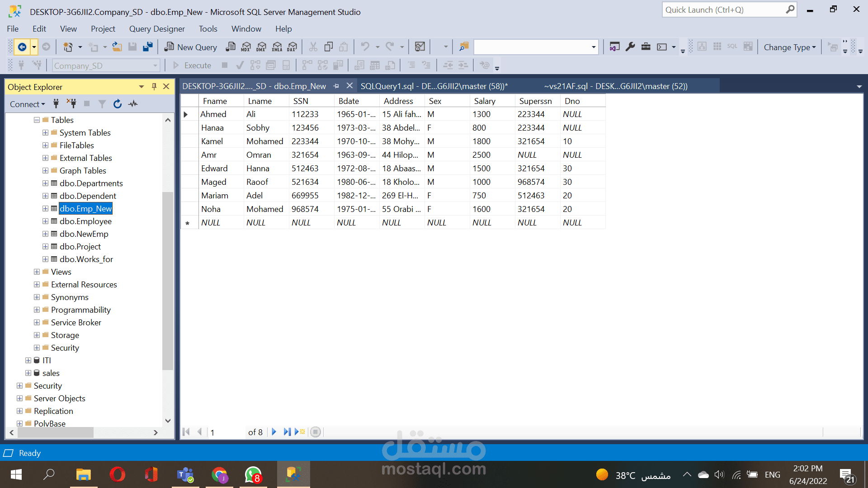Toggle pin on the dbo.Emp_New tab
Image resolution: width=868 pixels, height=488 pixels.
click(336, 86)
